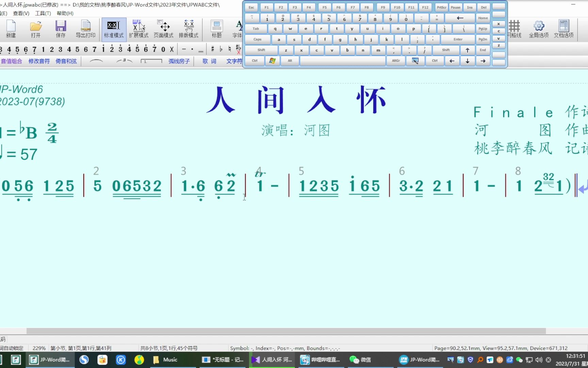Screen dimensions: 588x368
Task: Switch to 排版模式 layout mode
Action: coord(189,29)
